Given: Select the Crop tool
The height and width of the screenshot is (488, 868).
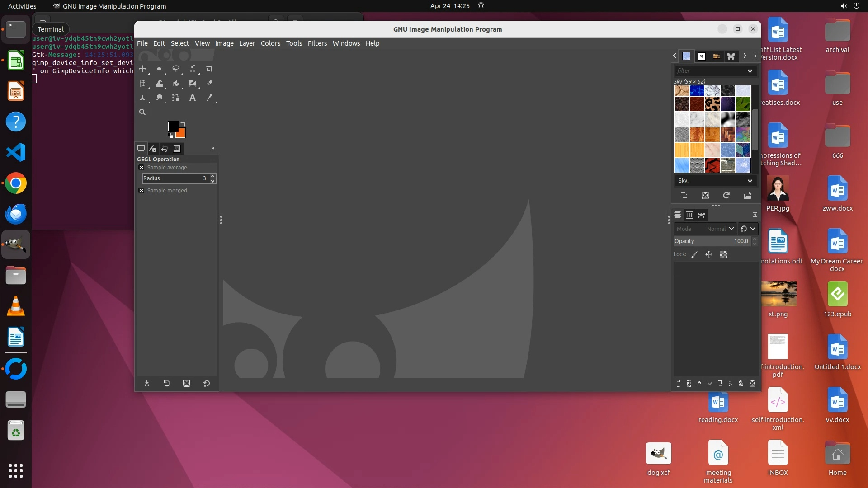Looking at the screenshot, I should 209,69.
